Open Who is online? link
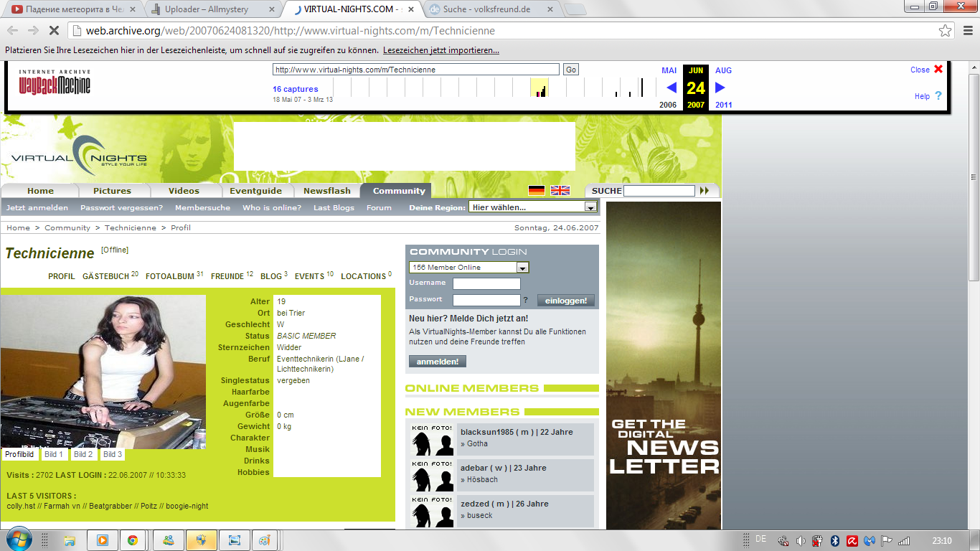This screenshot has width=980, height=551. tap(272, 207)
